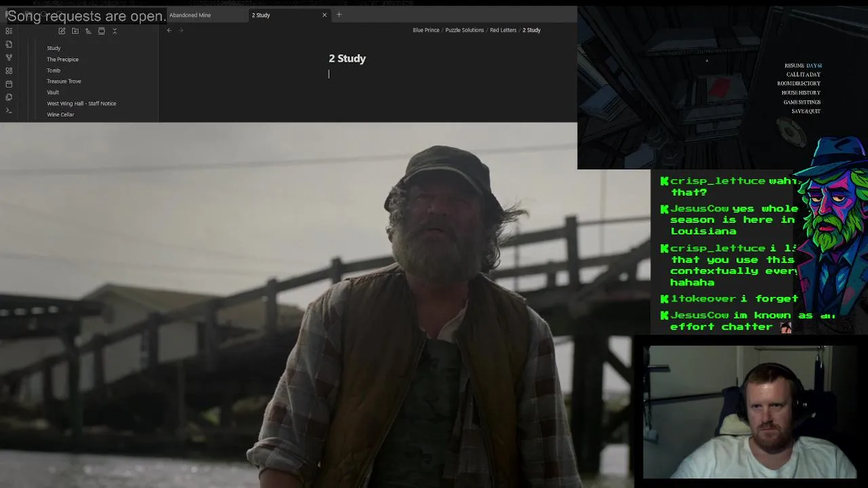Viewport: 868px width, 488px height.
Task: Change sort order of files
Action: [88, 30]
